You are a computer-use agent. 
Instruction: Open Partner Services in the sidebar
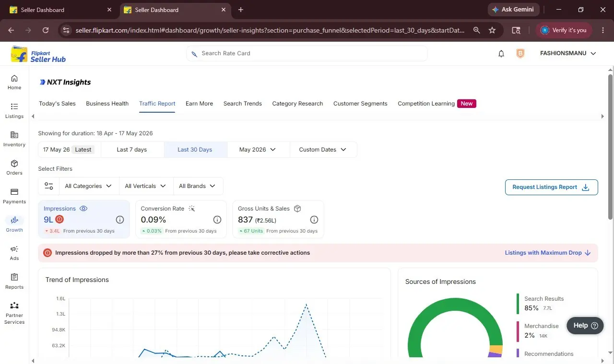pyautogui.click(x=14, y=313)
